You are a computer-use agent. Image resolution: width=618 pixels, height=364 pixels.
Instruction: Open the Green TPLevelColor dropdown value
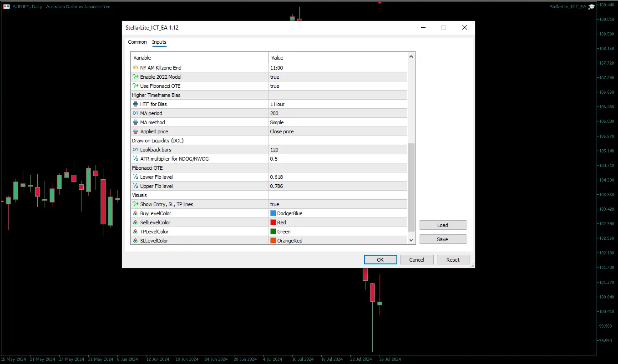pyautogui.click(x=338, y=232)
